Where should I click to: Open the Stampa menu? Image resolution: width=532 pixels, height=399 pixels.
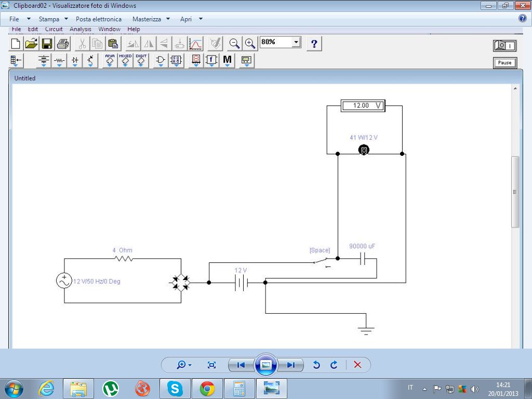53,19
